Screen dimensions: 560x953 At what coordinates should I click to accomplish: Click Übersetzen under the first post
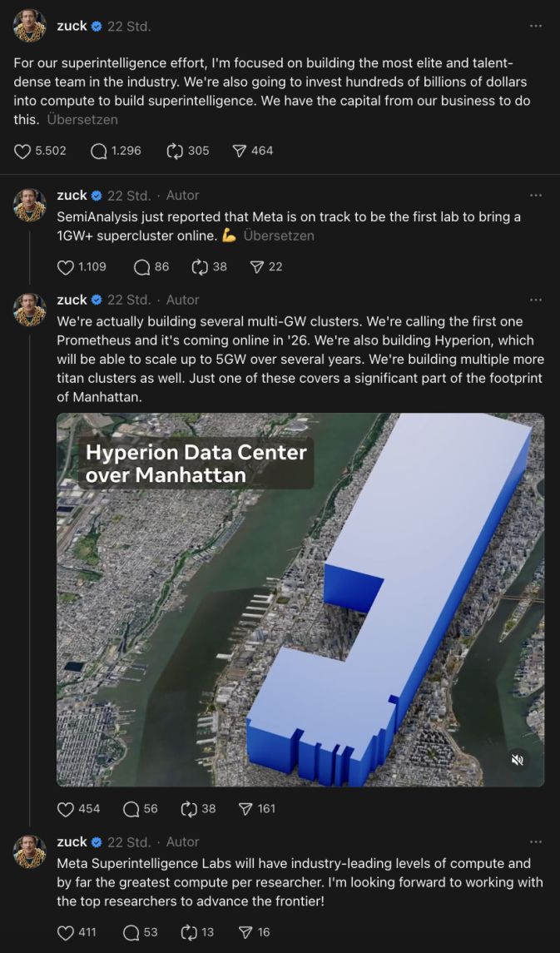point(82,120)
